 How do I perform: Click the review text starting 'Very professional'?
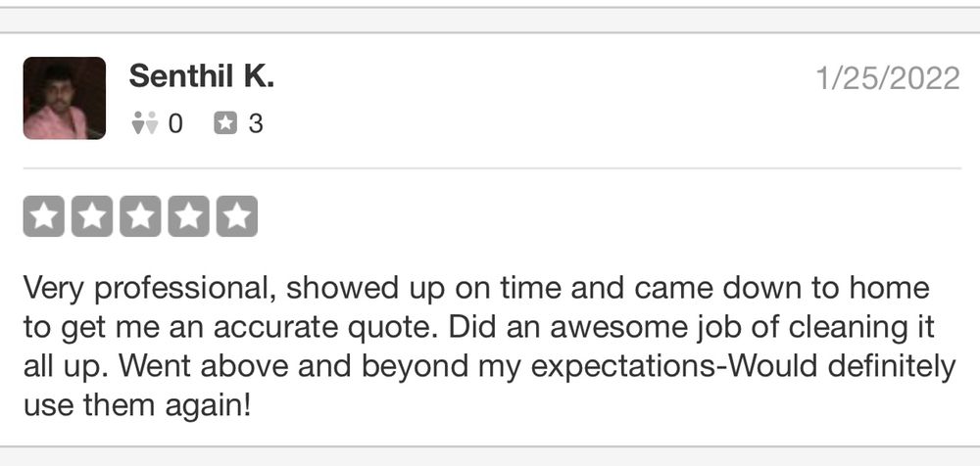[489, 346]
